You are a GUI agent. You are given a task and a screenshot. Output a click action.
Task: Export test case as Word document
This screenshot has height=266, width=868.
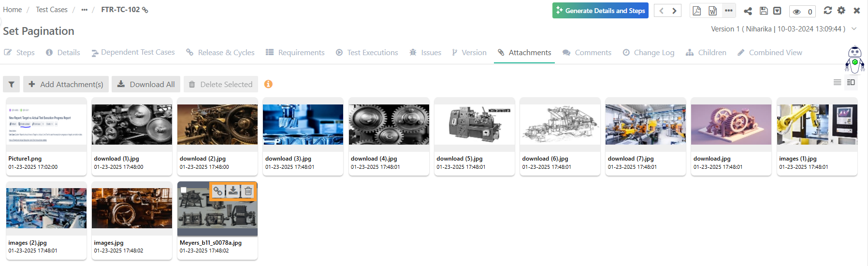712,11
